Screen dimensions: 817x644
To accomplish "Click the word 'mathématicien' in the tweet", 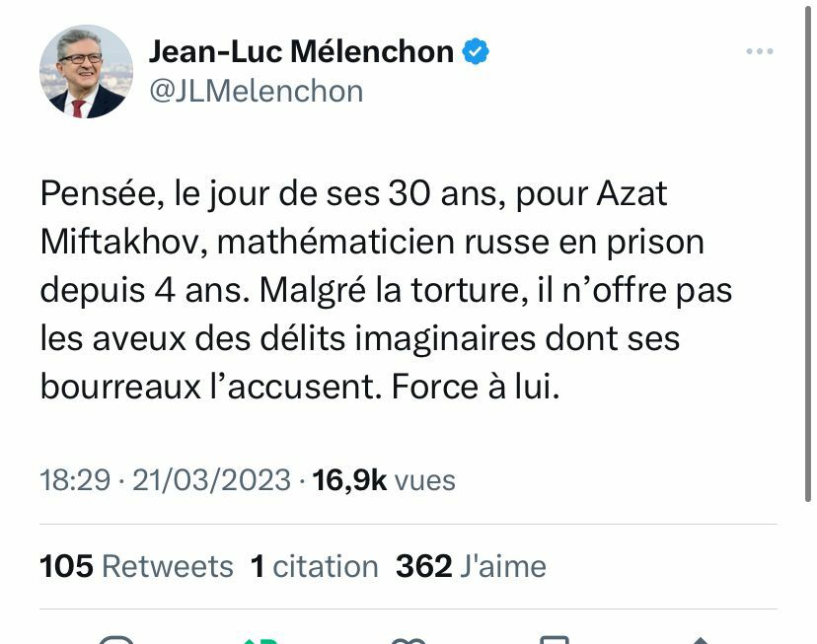I will (335, 242).
